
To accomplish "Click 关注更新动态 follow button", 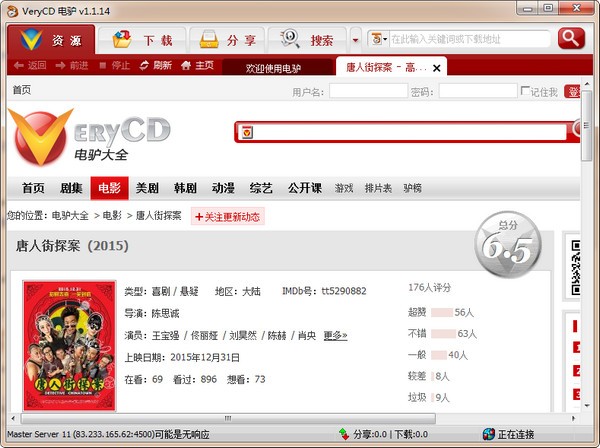I will [x=227, y=217].
